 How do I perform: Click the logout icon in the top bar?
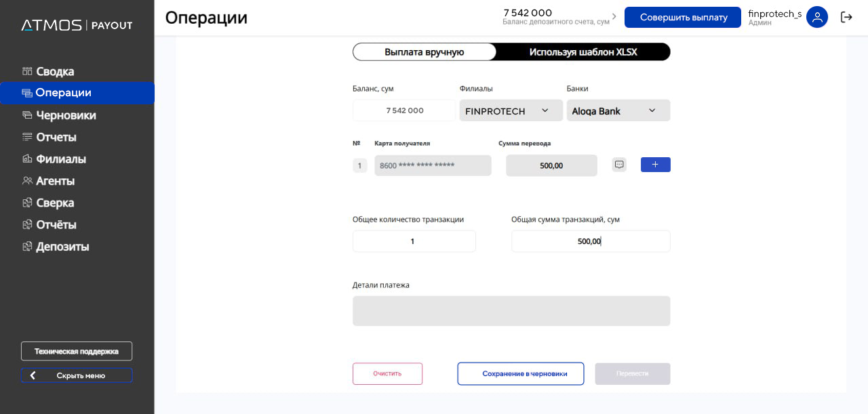(846, 17)
